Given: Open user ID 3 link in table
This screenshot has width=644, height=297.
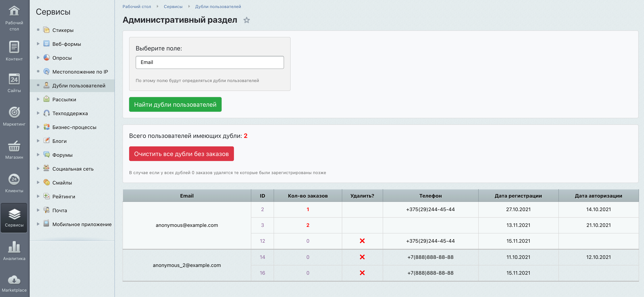Looking at the screenshot, I should coord(262,225).
